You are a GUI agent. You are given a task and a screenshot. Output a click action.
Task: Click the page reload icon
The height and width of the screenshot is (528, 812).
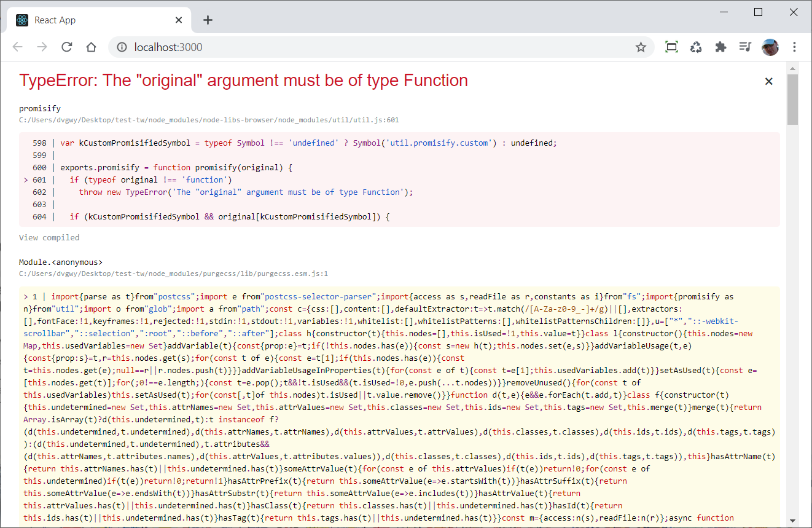coord(66,47)
